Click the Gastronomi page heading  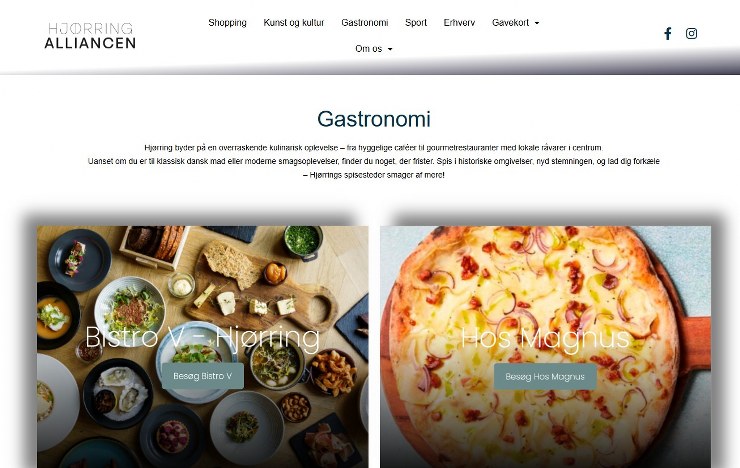point(374,119)
